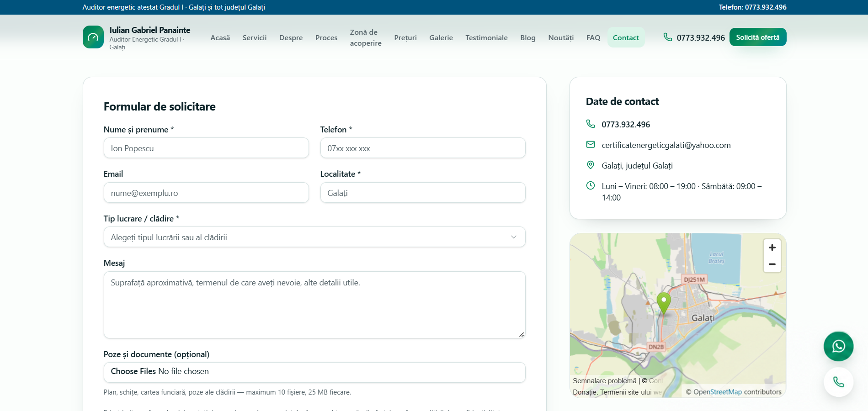Click the Mesaj textarea resize handle

click(x=522, y=335)
